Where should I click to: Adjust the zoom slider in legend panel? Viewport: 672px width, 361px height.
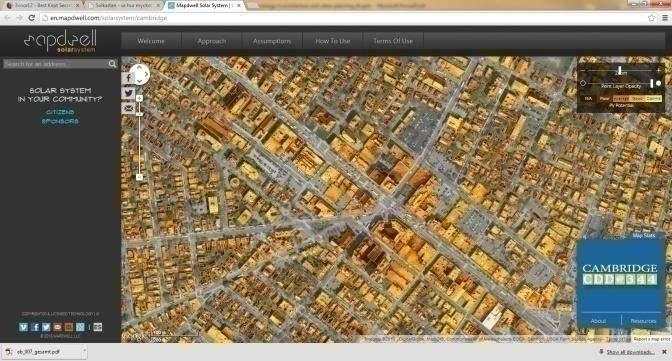pyautogui.click(x=620, y=70)
